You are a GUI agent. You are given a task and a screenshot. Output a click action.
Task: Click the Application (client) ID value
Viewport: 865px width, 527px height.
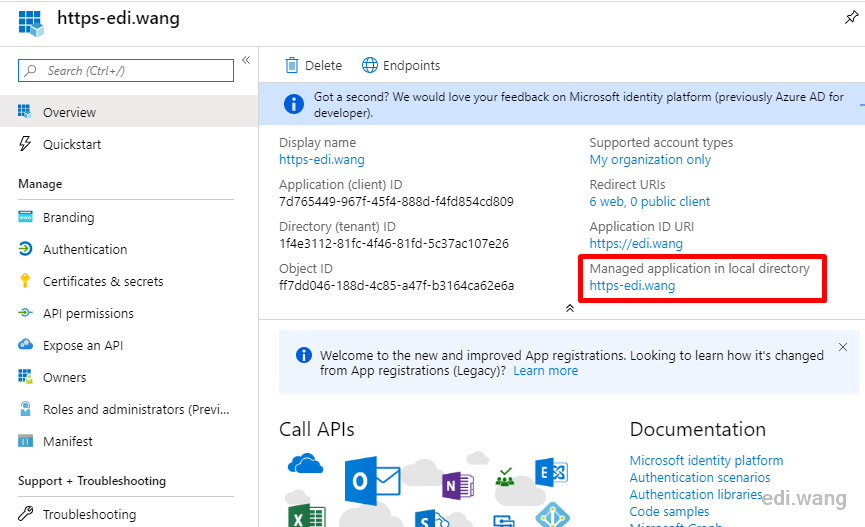(x=396, y=202)
